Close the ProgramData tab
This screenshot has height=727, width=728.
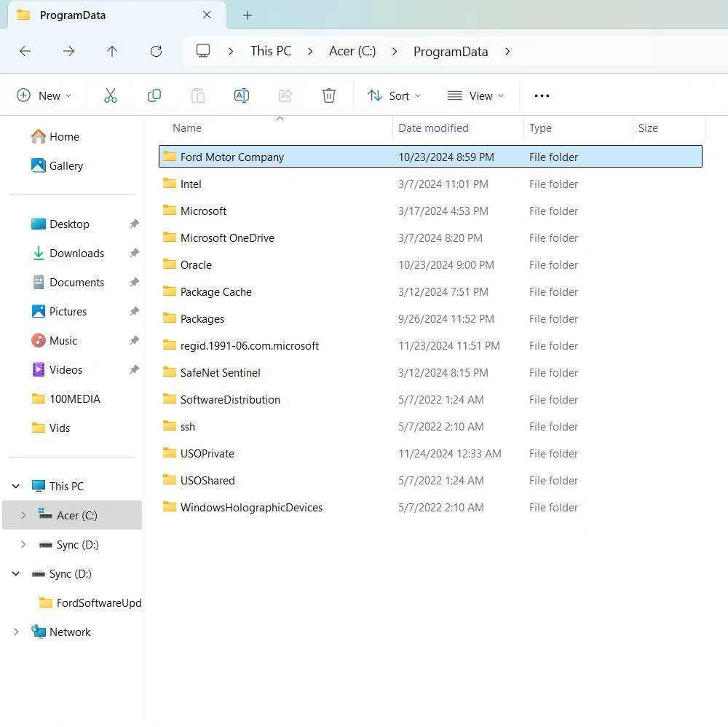pos(207,15)
